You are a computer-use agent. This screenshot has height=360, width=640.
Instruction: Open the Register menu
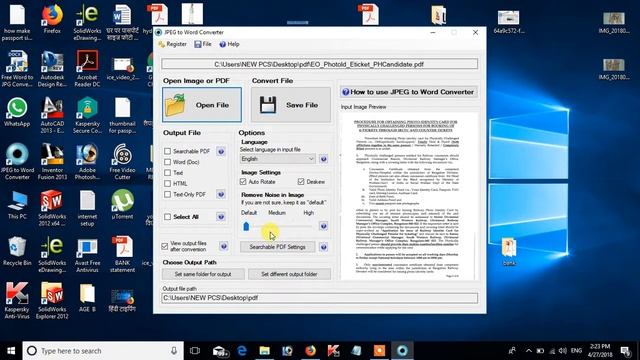173,44
